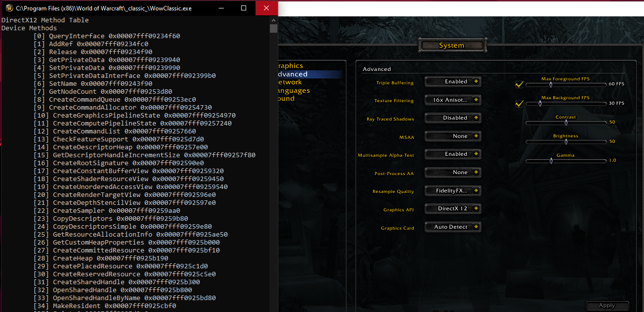
Task: Open the Graphics Card dropdown
Action: pyautogui.click(x=452, y=227)
